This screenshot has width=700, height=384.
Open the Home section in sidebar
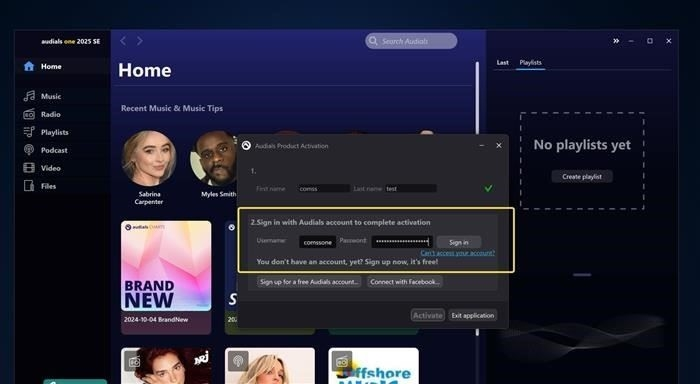tap(62, 67)
